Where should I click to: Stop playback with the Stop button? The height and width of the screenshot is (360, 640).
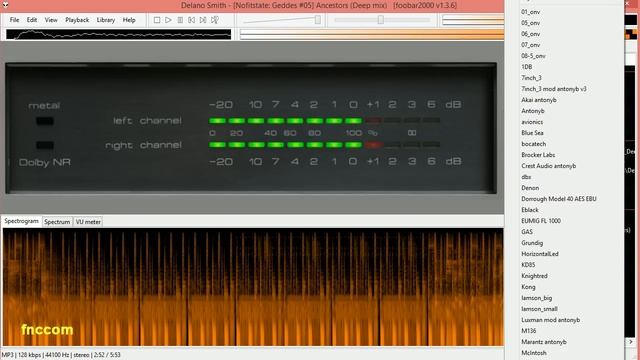tap(157, 20)
